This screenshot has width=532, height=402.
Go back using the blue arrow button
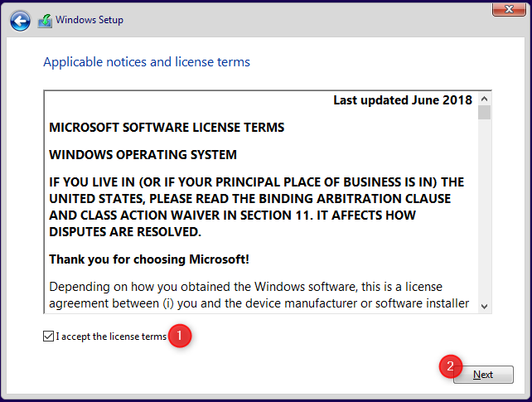pos(20,21)
